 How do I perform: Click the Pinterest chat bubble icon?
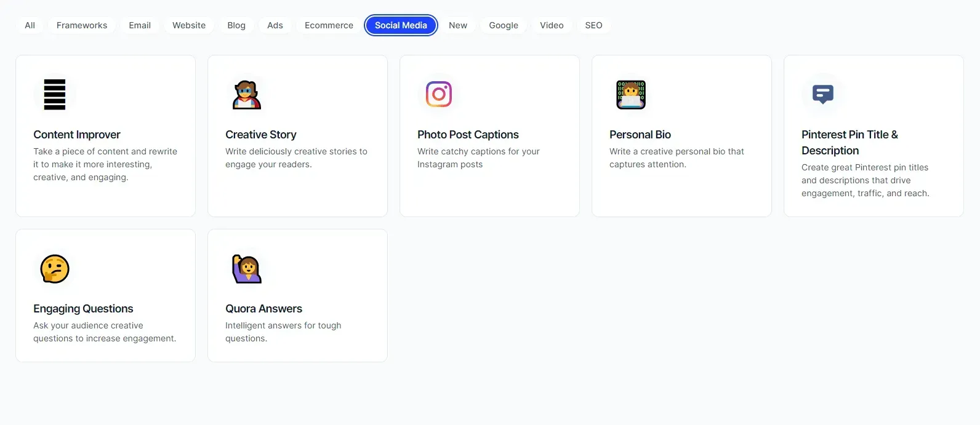(823, 94)
